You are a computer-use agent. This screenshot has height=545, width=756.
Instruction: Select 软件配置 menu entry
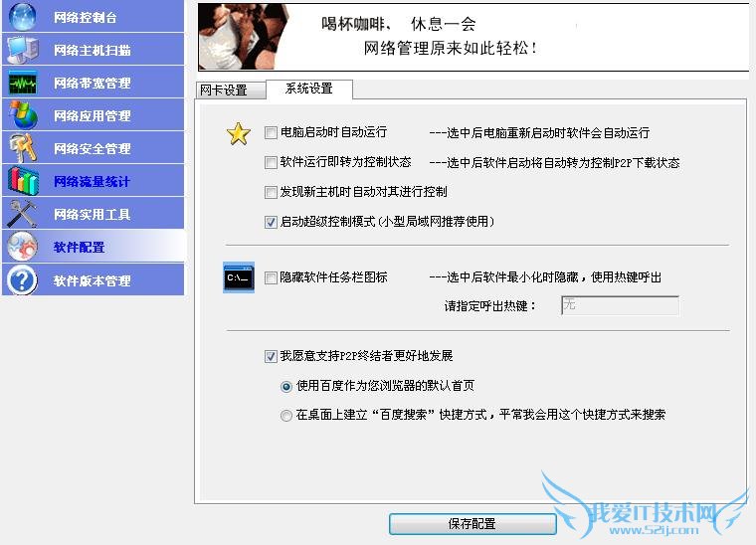click(x=94, y=247)
